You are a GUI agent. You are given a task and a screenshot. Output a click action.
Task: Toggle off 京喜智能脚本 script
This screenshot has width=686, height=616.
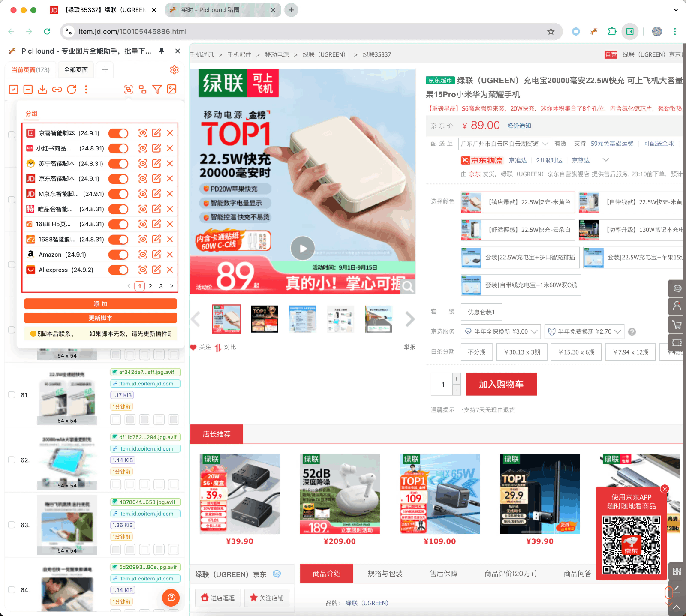pos(118,133)
